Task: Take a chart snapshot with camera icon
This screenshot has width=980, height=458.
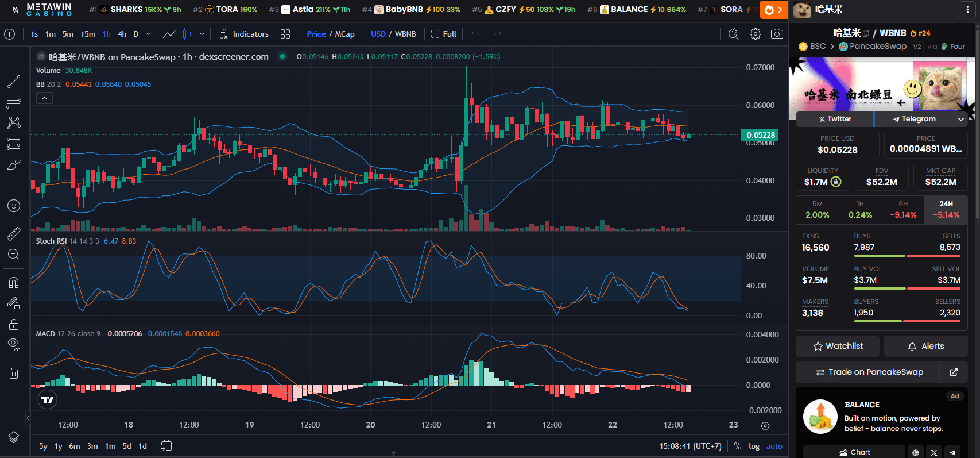Action: tap(777, 34)
